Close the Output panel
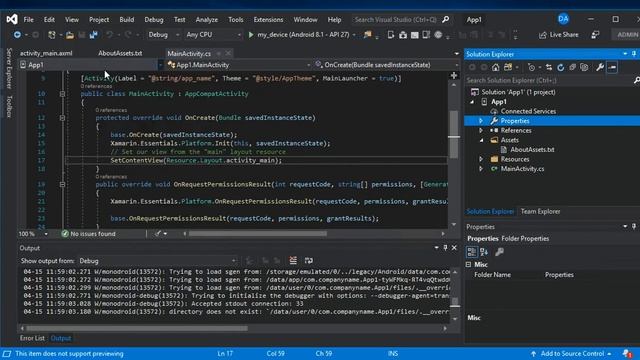This screenshot has width=640, height=360. [x=454, y=248]
